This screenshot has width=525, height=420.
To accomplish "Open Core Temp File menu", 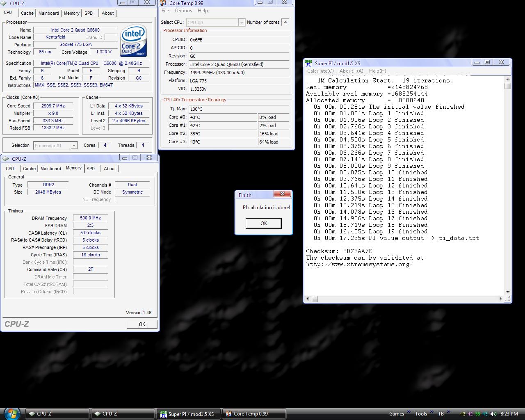I will coord(165,11).
